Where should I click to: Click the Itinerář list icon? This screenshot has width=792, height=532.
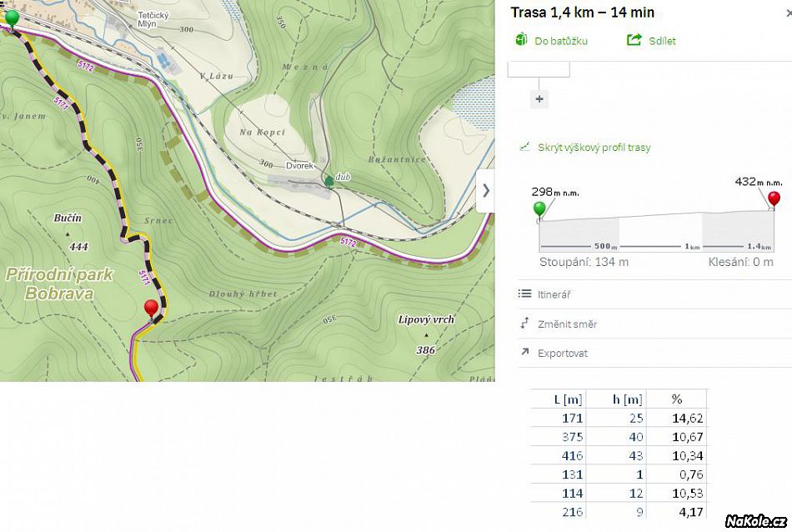pos(524,294)
